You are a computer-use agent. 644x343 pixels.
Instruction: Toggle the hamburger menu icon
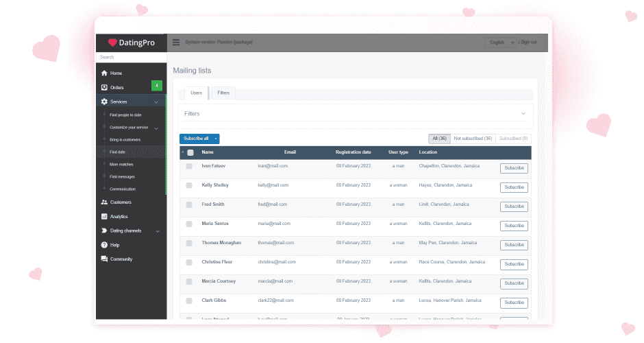point(176,42)
